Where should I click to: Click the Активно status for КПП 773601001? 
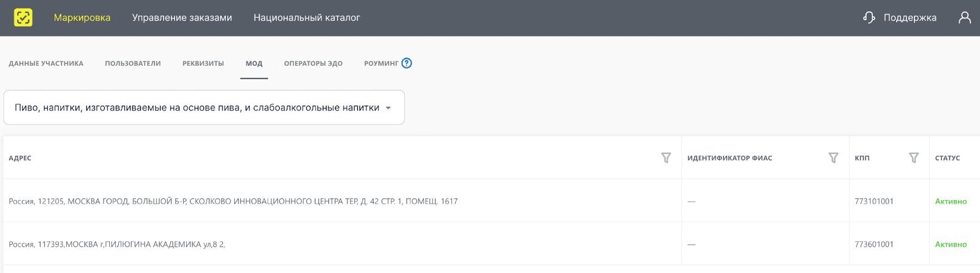pos(951,244)
